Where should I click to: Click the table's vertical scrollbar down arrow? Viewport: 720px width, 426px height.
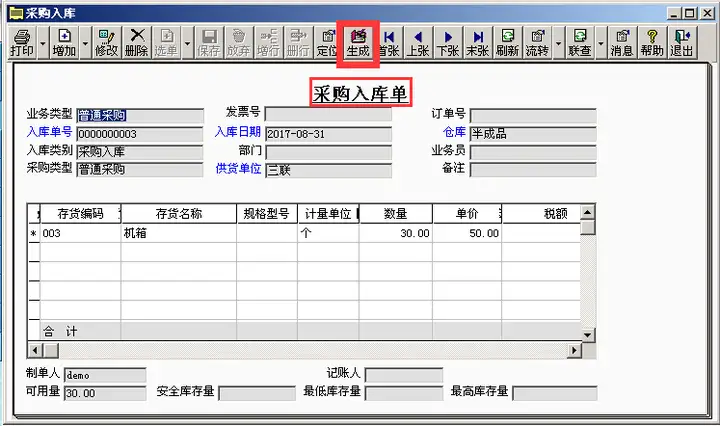587,335
